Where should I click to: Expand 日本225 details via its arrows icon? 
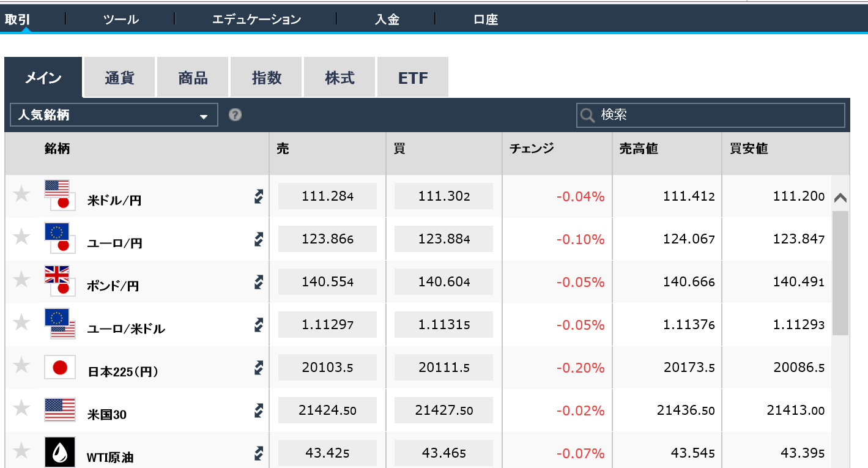point(259,368)
